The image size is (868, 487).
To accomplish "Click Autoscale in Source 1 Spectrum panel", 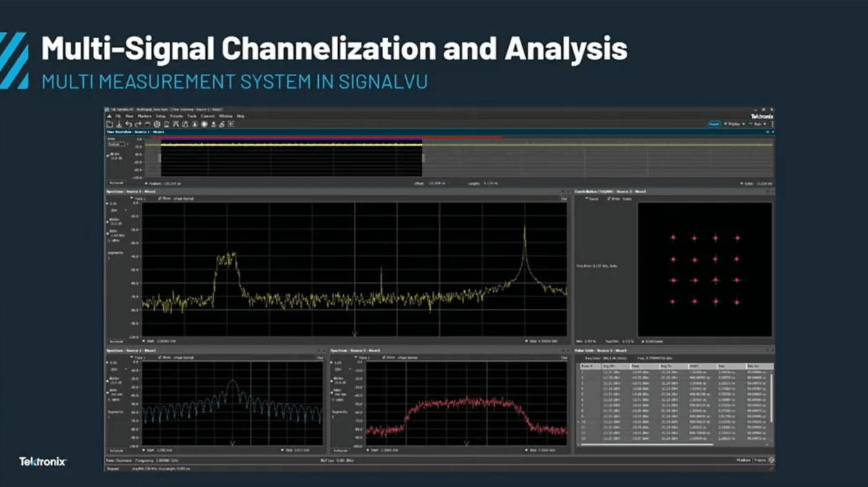I will click(x=116, y=342).
